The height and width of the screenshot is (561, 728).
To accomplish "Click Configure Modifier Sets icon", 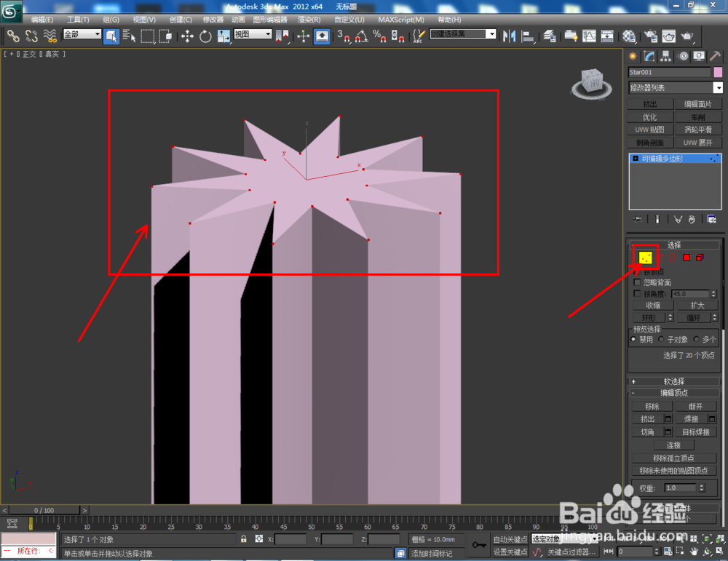I will (x=712, y=219).
